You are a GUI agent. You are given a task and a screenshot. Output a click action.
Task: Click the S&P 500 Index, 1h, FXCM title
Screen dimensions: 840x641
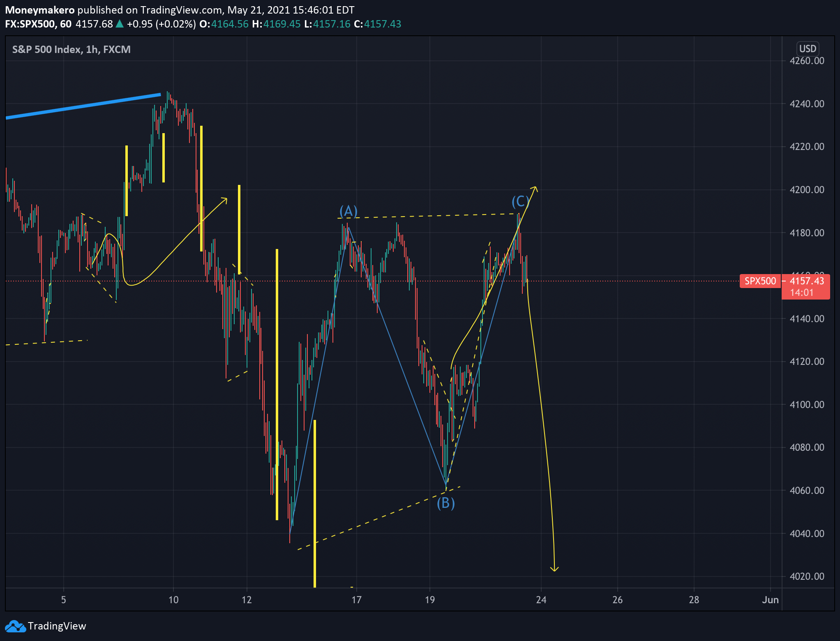click(72, 49)
